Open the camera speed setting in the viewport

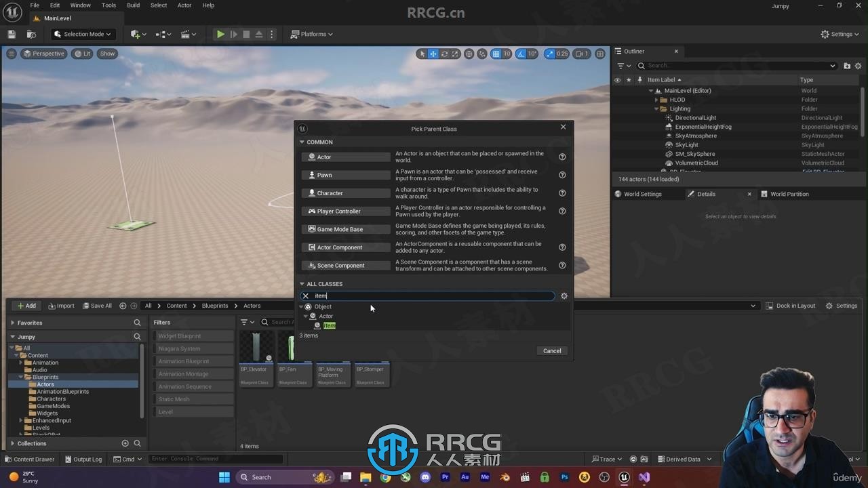[x=582, y=54]
